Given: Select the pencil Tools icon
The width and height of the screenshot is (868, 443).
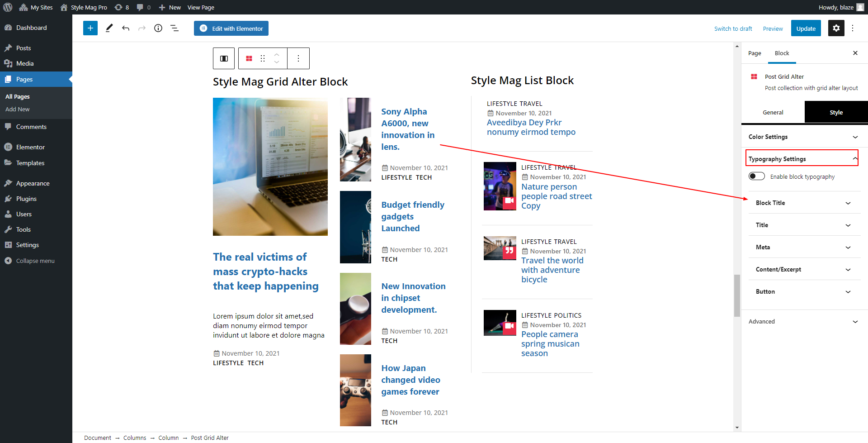Looking at the screenshot, I should (x=109, y=28).
